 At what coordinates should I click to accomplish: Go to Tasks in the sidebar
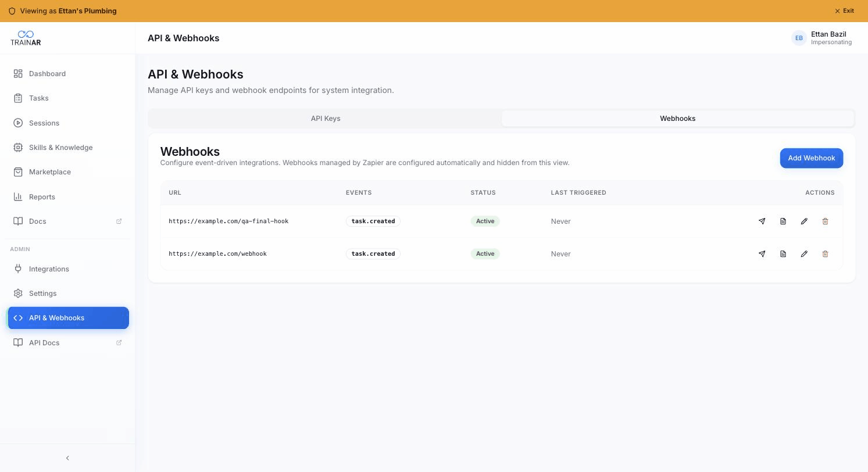pos(68,98)
